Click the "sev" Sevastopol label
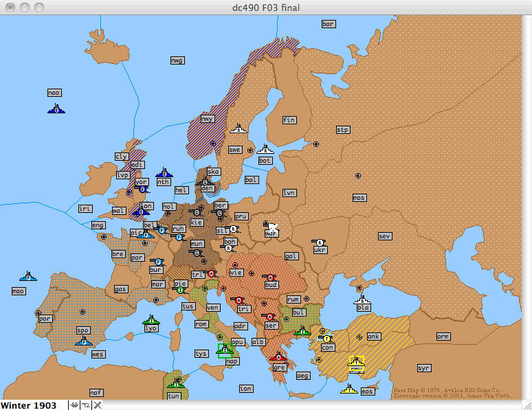This screenshot has width=532, height=410. 384,236
